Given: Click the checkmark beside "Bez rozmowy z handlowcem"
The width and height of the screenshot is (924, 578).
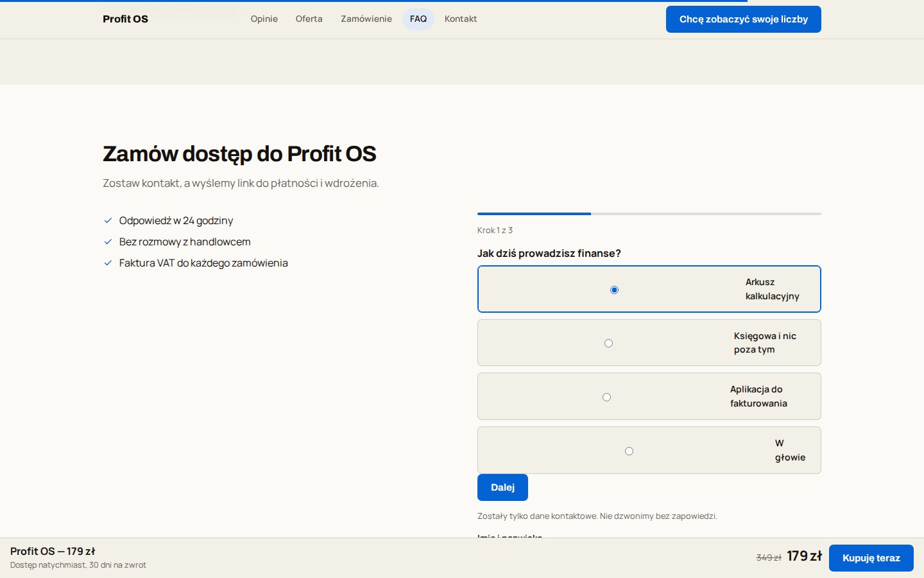Looking at the screenshot, I should (x=108, y=241).
